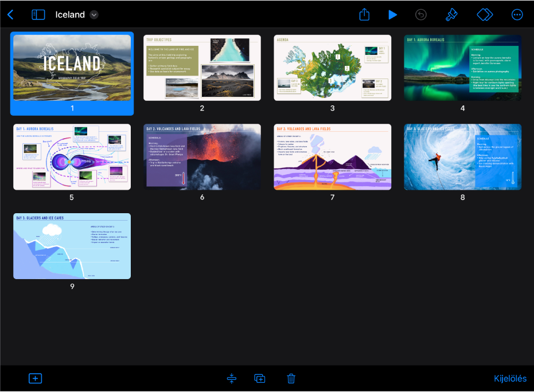Open the Animate diamond icon

click(x=485, y=15)
